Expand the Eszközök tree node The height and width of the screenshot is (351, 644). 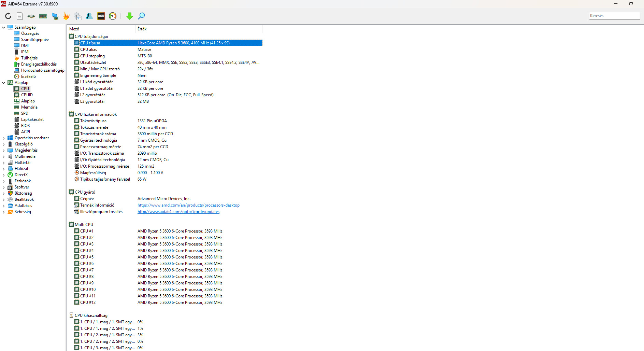pos(4,181)
